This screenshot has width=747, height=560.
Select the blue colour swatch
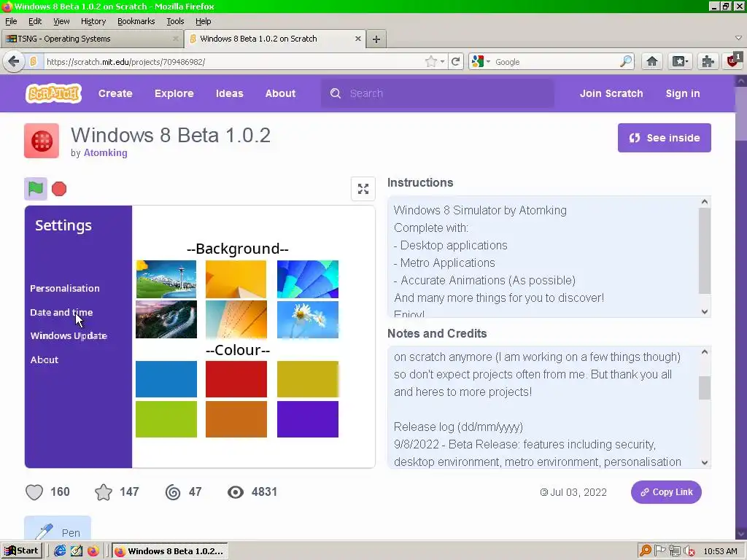pos(166,379)
